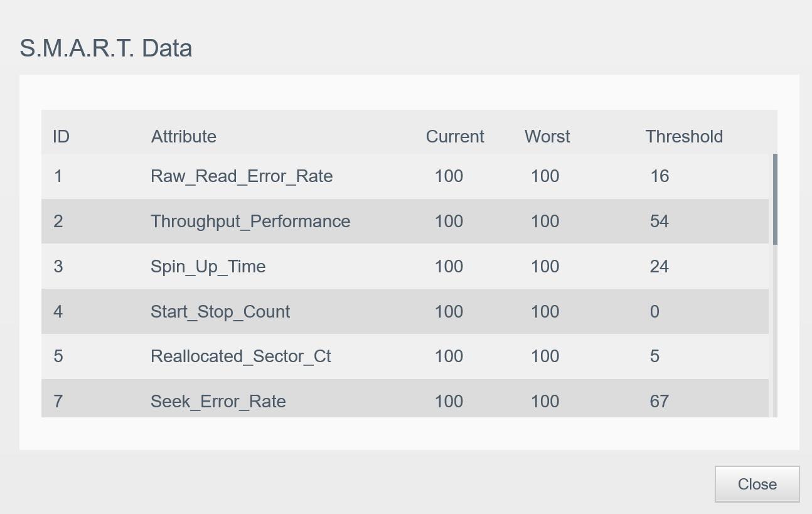Select the Spin_Up_Time attribute row
Image resolution: width=812 pixels, height=514 pixels.
[x=405, y=266]
